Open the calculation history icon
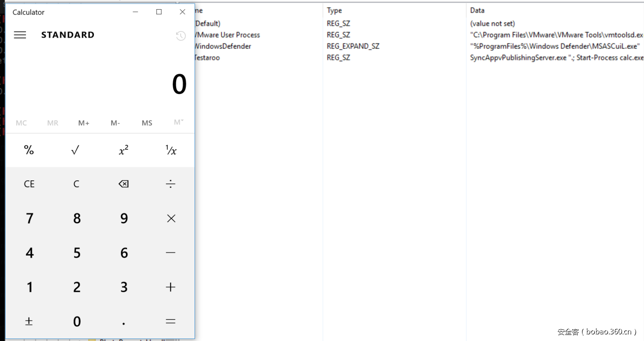The height and width of the screenshot is (341, 644). coord(181,36)
